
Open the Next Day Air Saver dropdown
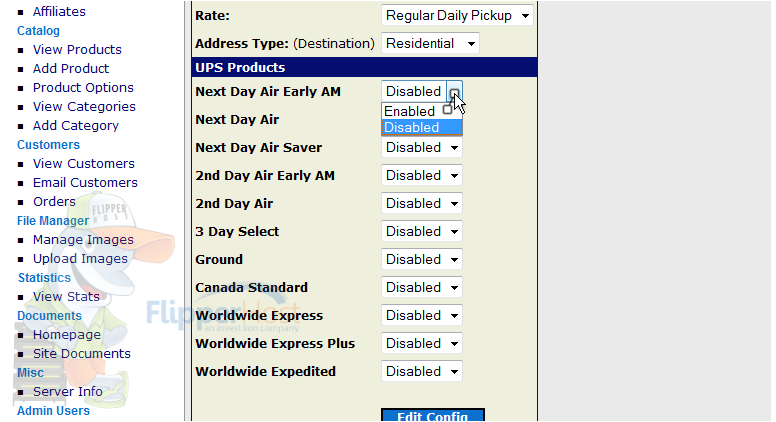pos(422,147)
